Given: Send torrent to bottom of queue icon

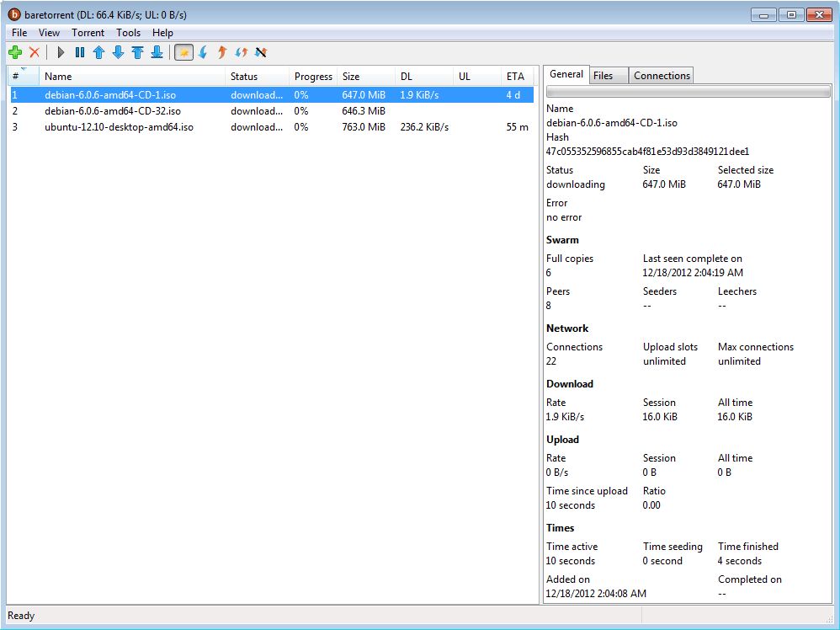Looking at the screenshot, I should point(157,52).
